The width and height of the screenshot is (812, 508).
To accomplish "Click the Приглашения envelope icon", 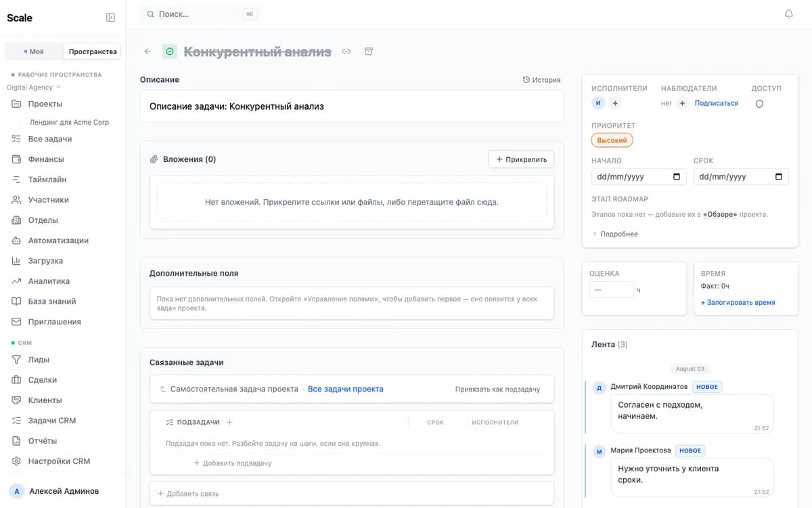I will pyautogui.click(x=16, y=322).
